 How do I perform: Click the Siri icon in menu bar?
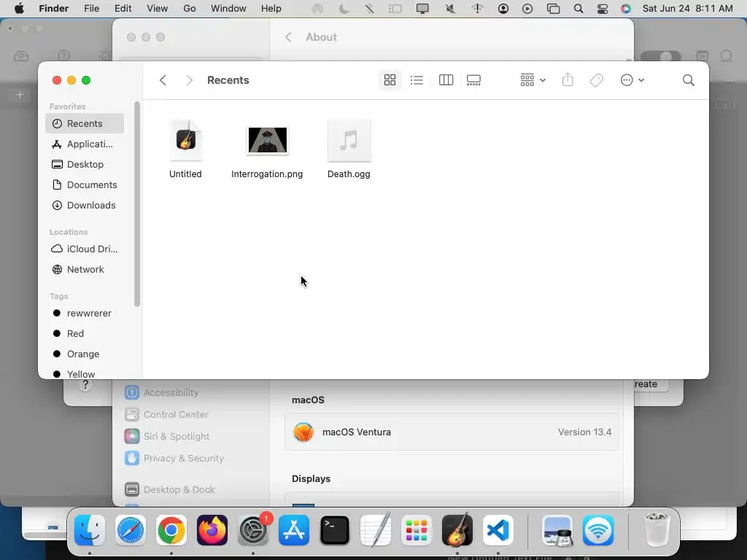[626, 9]
